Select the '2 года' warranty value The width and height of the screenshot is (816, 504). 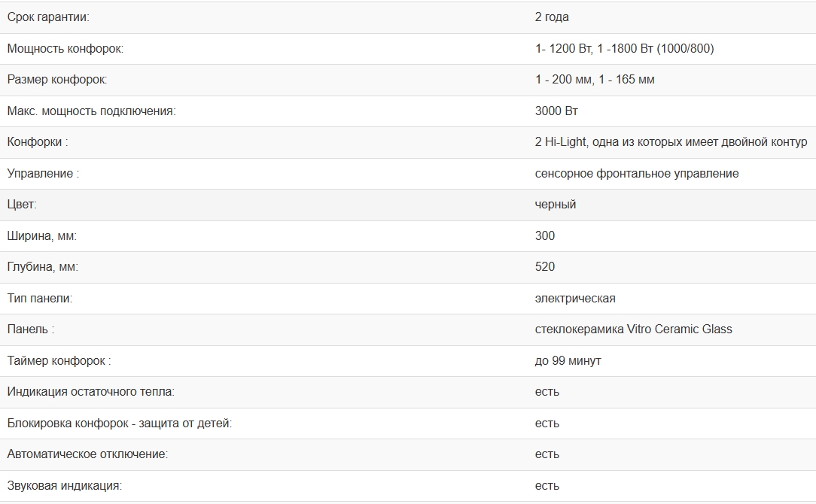coord(552,17)
